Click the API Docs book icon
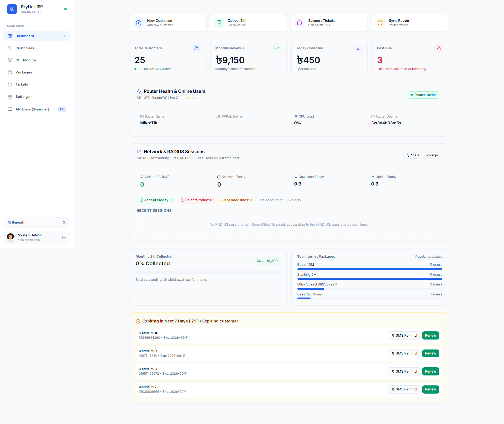 coord(10,109)
